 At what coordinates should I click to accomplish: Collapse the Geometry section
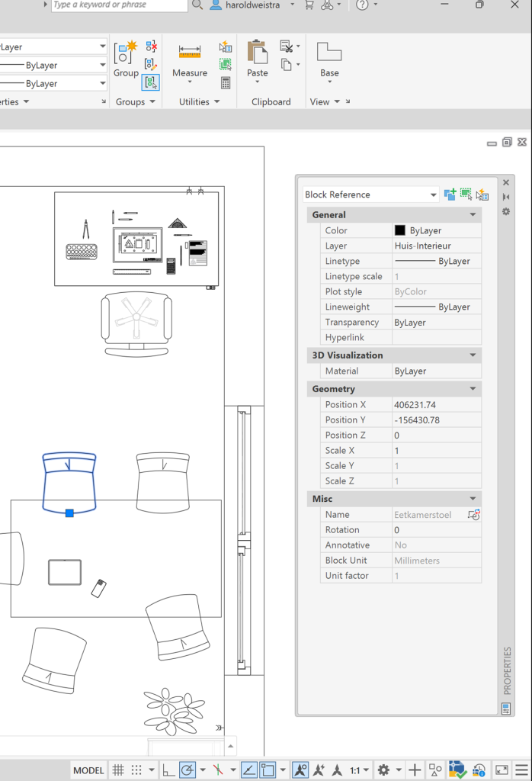tap(473, 388)
